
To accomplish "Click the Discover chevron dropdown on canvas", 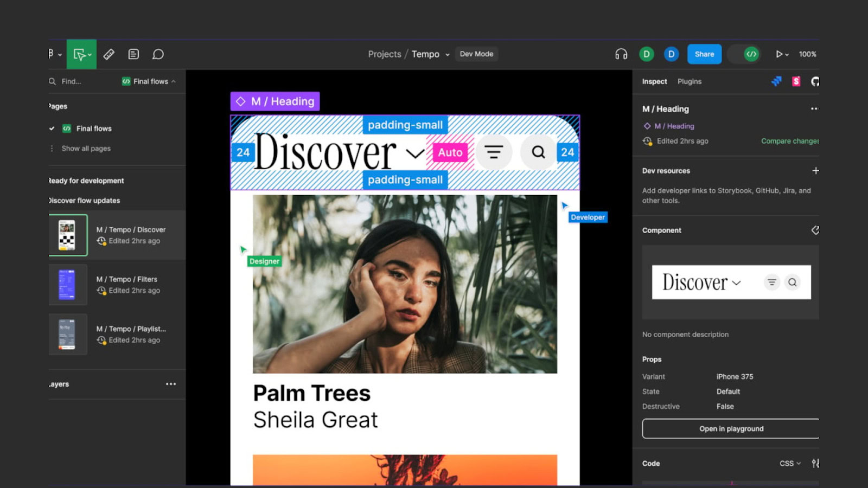I will click(415, 153).
